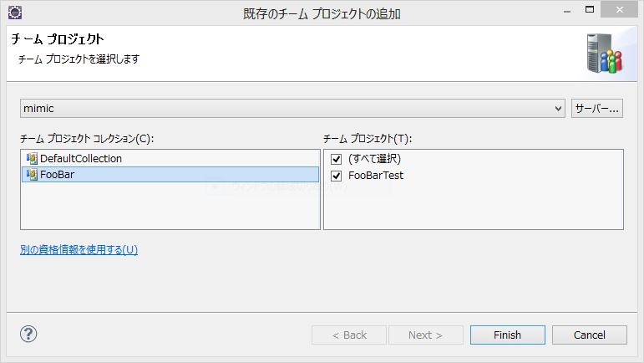Viewport: 644px width, 363px height.
Task: Select the FooBar collection entry
Action: 170,174
